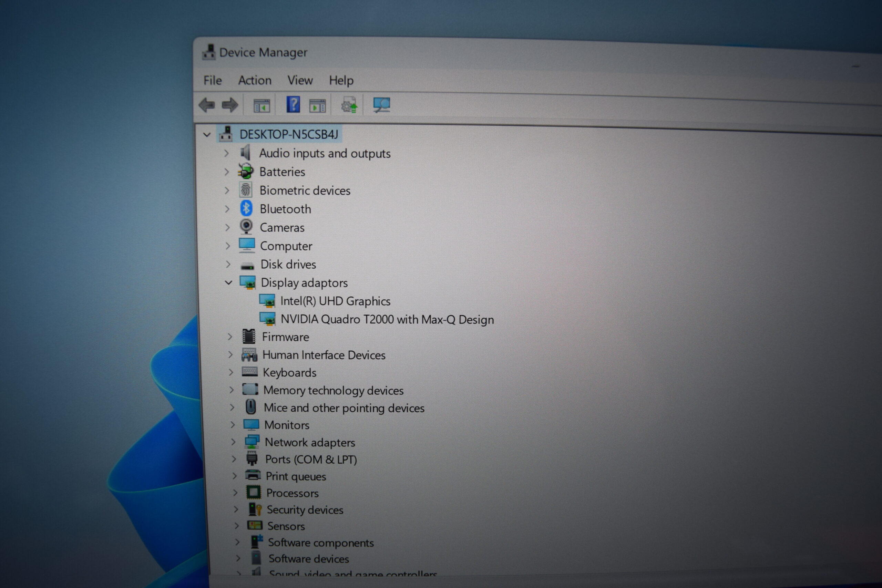Click the NVIDIA Quadro T2000 adapter icon

click(267, 319)
